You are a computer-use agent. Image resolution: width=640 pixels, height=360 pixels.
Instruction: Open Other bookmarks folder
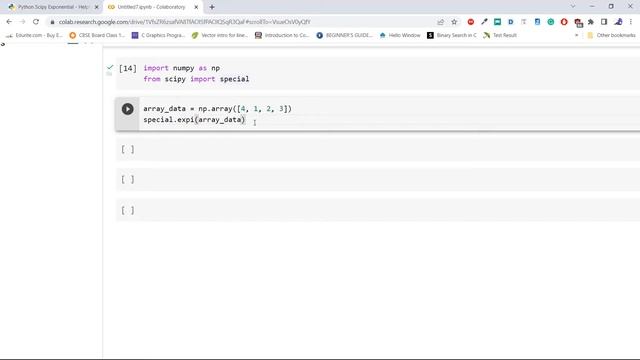pos(611,35)
